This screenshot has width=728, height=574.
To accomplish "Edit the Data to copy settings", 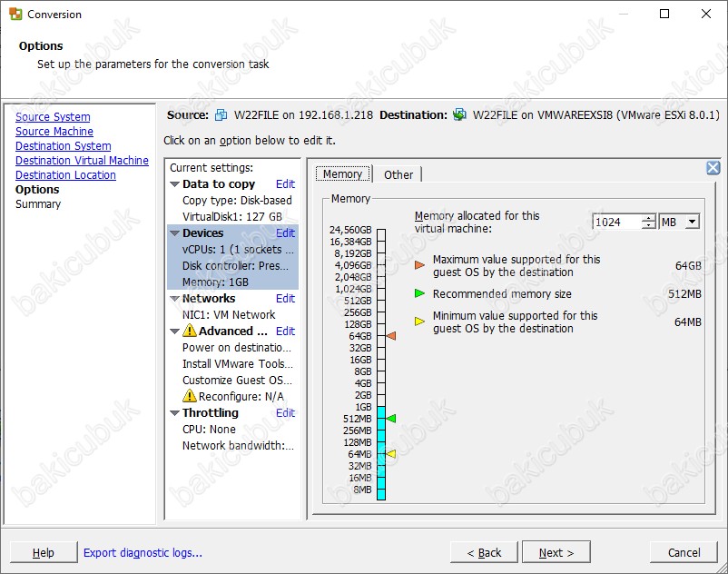I will [x=285, y=184].
